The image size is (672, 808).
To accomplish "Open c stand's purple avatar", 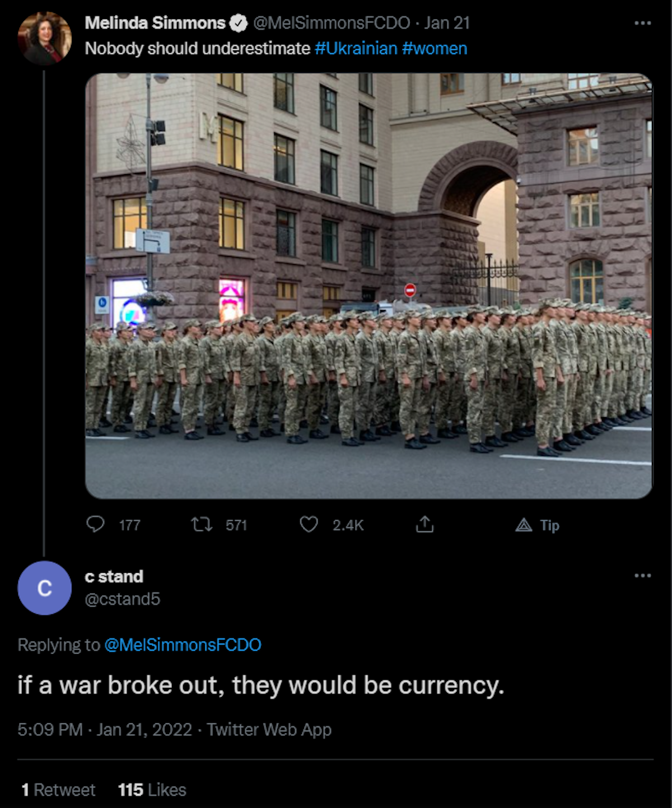I will click(x=45, y=588).
